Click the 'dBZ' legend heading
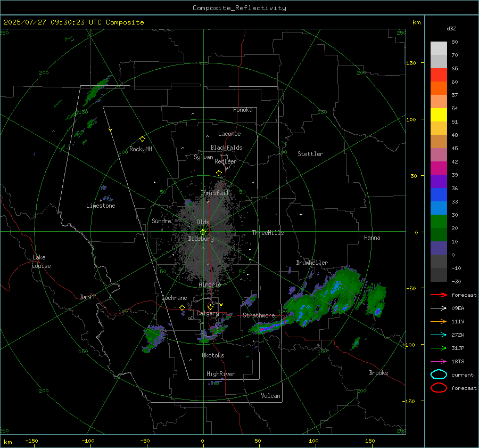The image size is (479, 448). pos(451,29)
